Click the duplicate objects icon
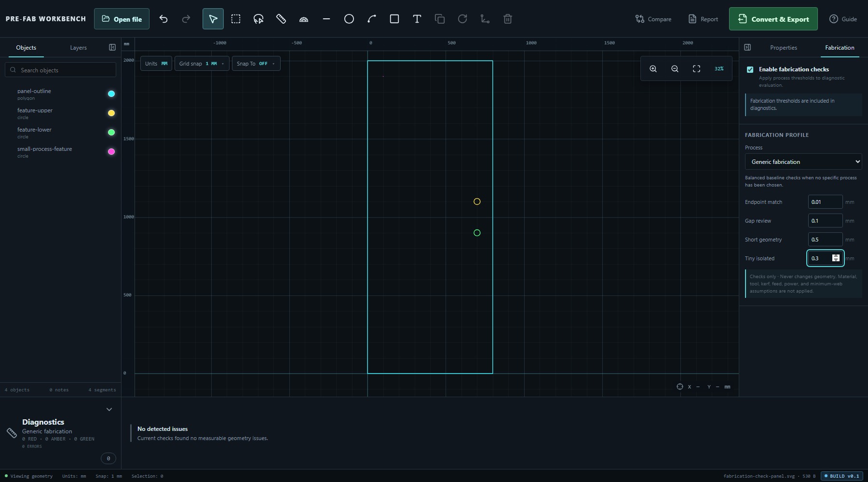This screenshot has height=482, width=868. click(x=440, y=19)
